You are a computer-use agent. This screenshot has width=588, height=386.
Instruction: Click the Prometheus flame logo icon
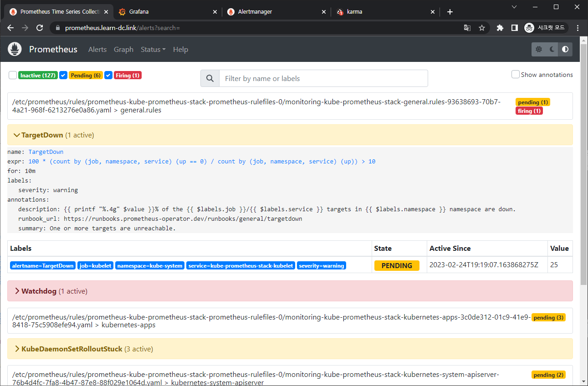15,49
